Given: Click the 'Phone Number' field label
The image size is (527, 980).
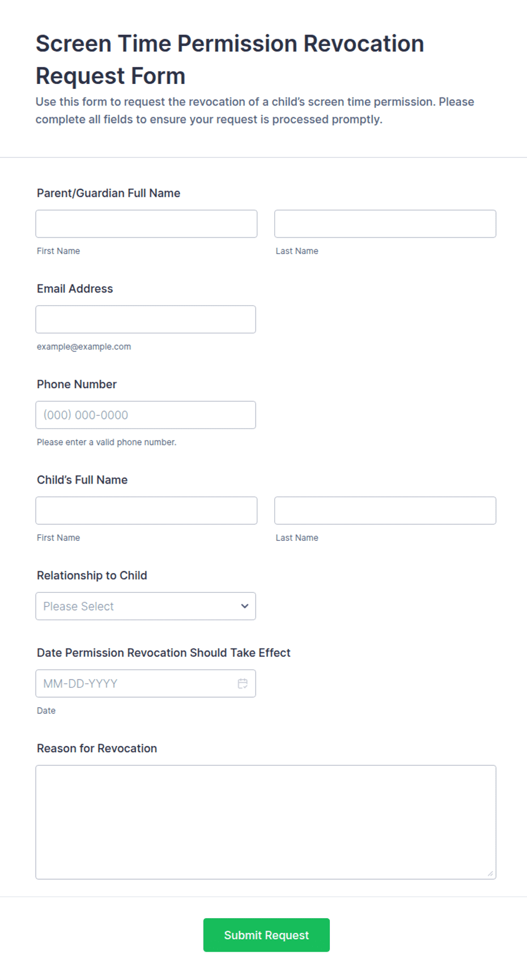Looking at the screenshot, I should tap(76, 384).
